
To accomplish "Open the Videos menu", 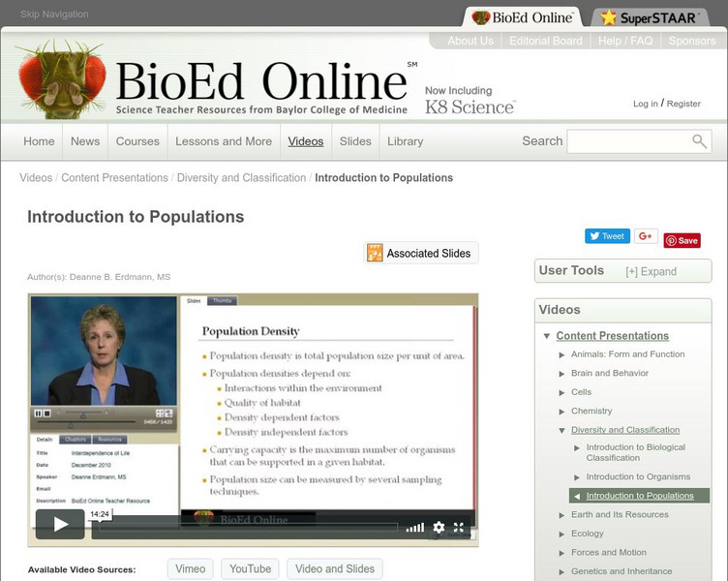I will pyautogui.click(x=306, y=141).
